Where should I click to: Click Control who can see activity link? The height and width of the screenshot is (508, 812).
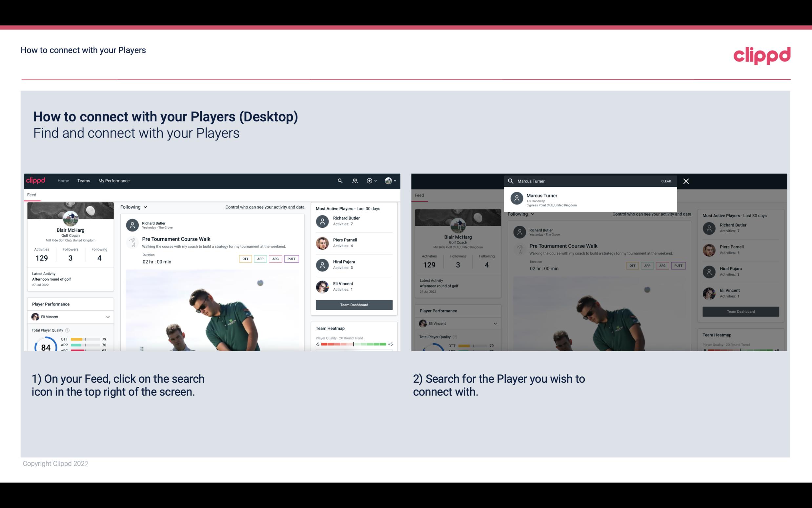coord(264,207)
